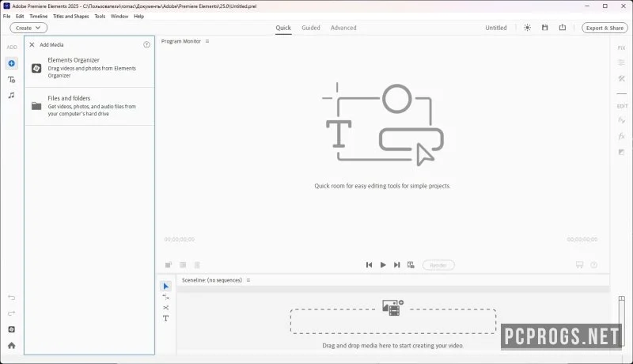
Task: Click the Undo arrow in left sidebar
Action: [x=11, y=298]
